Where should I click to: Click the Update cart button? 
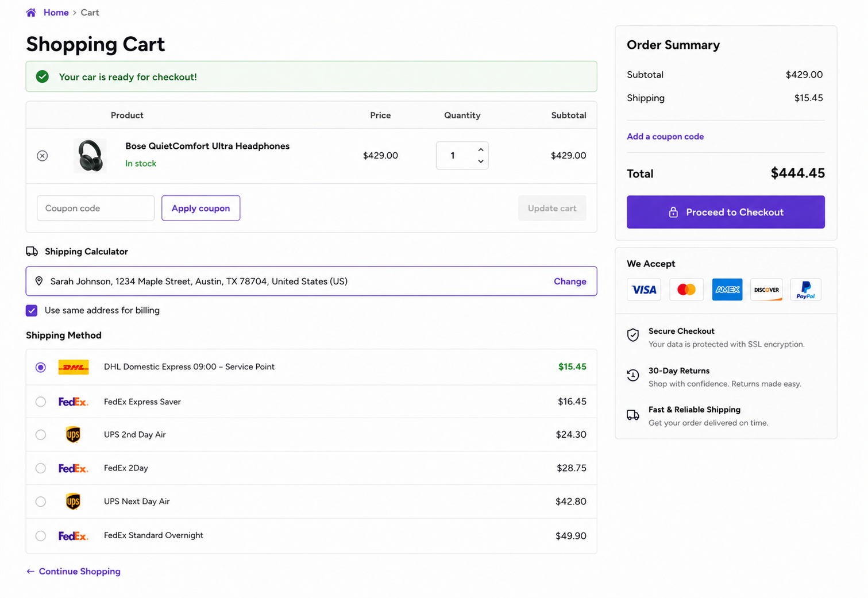click(552, 208)
